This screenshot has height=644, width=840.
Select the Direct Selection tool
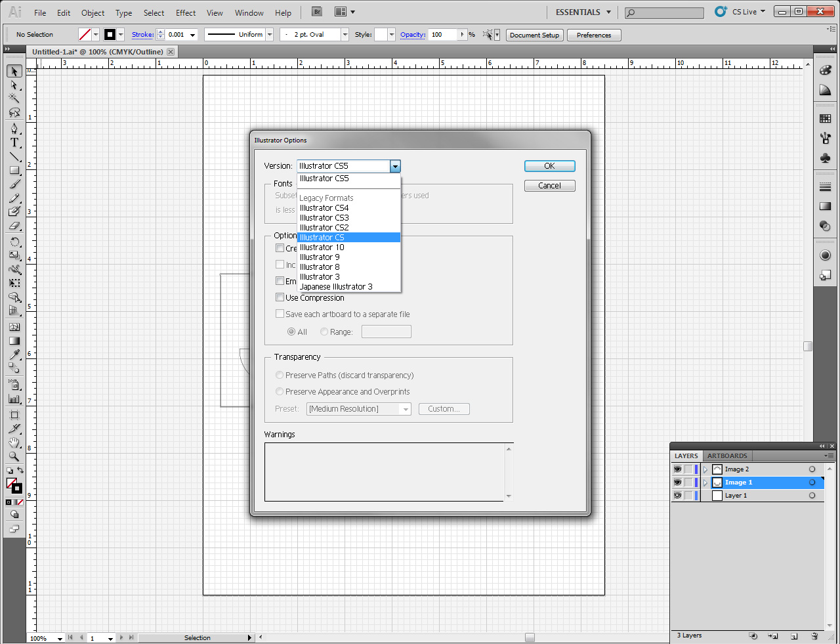(14, 85)
